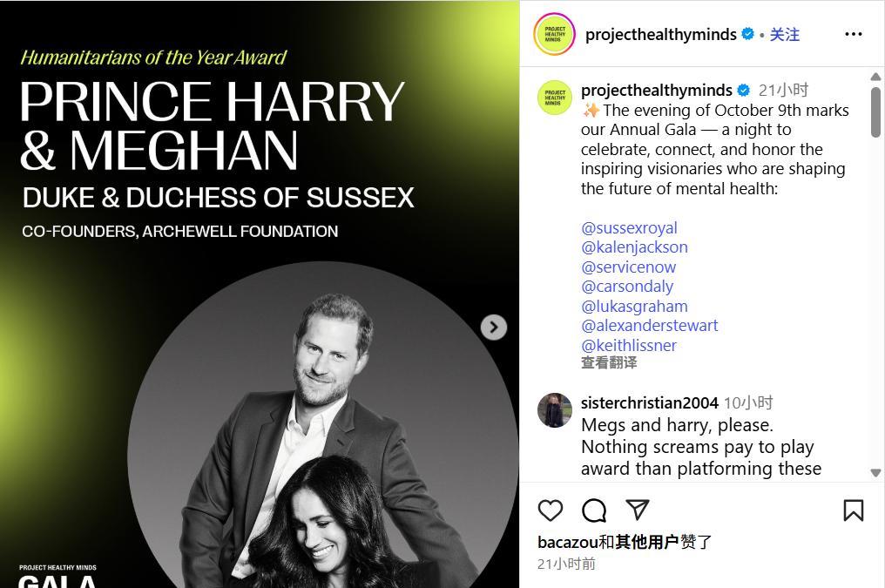
Task: Show translation via 查看翻译
Action: pyautogui.click(x=609, y=362)
